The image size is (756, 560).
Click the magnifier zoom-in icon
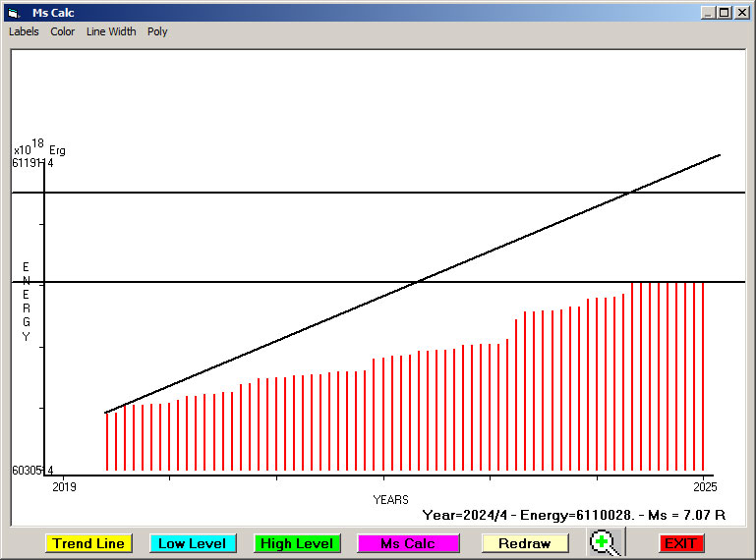607,542
